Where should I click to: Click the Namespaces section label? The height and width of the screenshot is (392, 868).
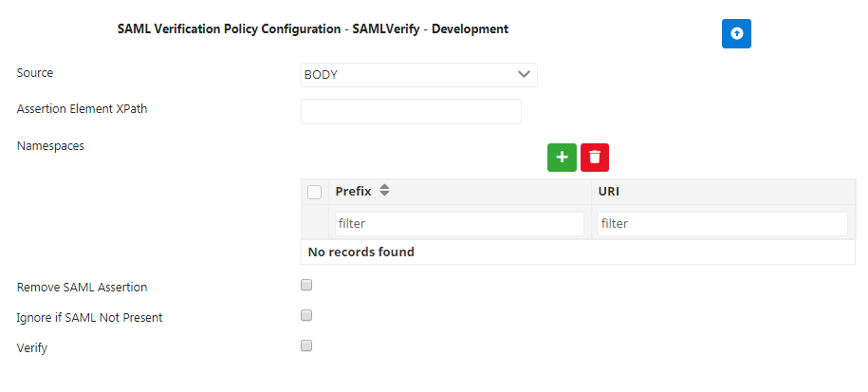(50, 145)
